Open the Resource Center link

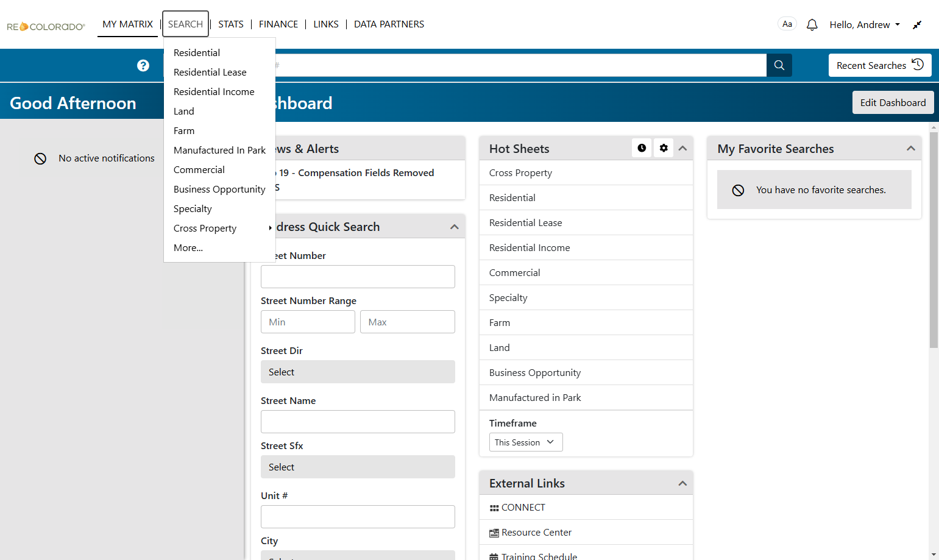536,532
